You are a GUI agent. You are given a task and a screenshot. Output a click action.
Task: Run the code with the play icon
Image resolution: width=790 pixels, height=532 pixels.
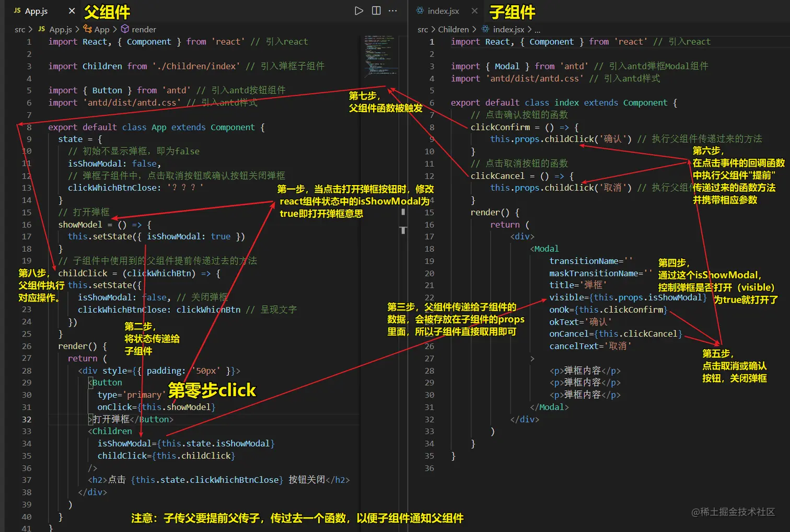point(358,10)
